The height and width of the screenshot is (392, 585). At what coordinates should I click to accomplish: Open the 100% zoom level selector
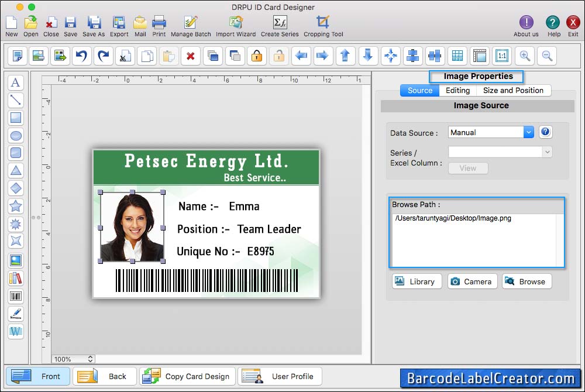click(x=73, y=359)
